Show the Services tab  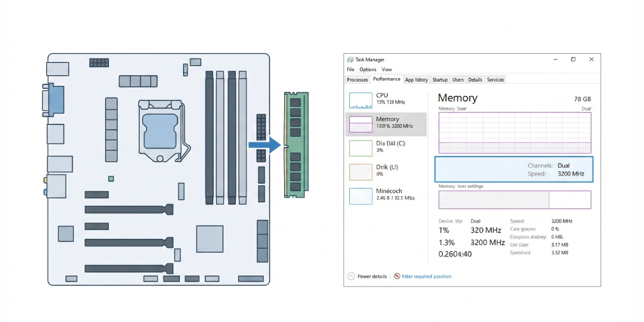(495, 80)
